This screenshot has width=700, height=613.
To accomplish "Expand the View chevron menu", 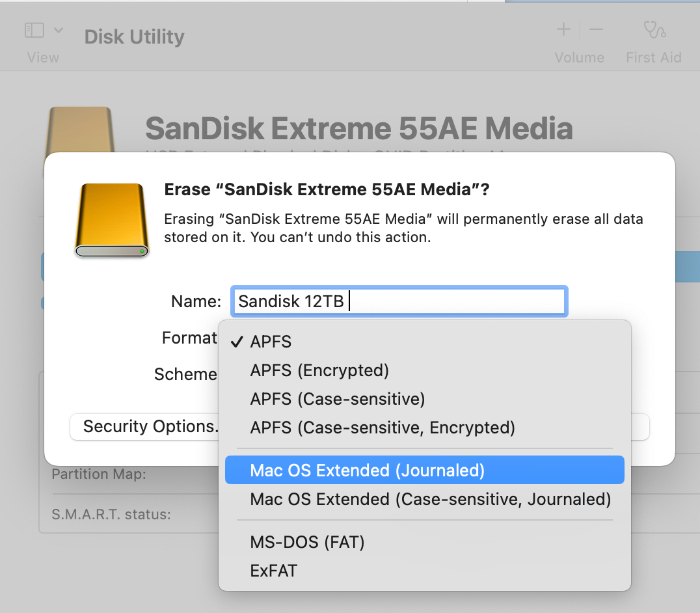I will [59, 31].
